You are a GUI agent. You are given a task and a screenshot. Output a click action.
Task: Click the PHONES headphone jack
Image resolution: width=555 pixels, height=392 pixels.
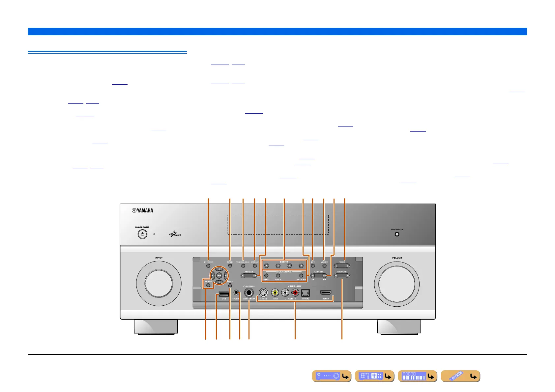pos(249,293)
